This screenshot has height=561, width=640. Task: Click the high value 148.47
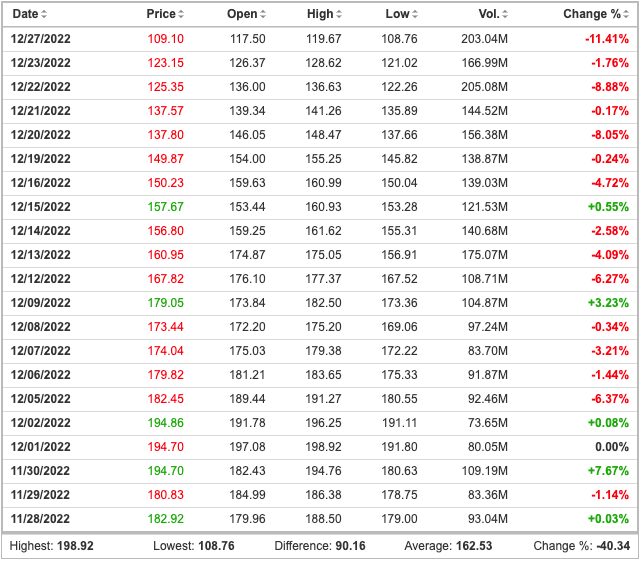[x=323, y=135]
